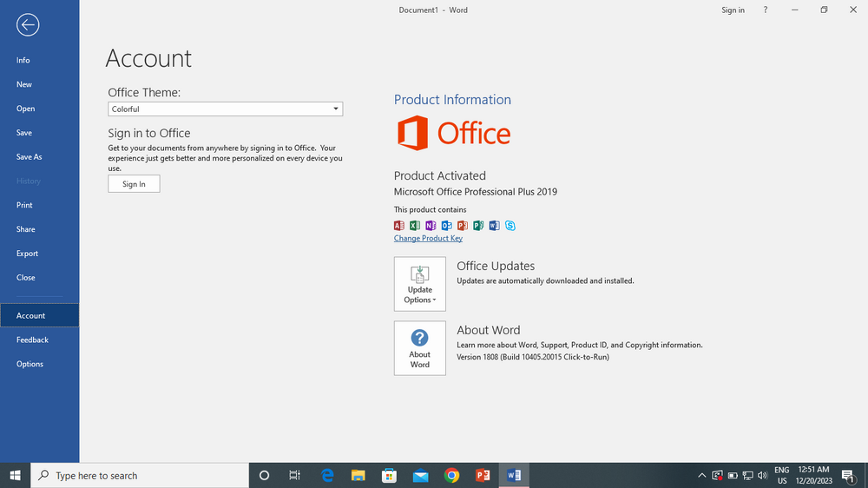
Task: Show hidden system tray icons
Action: click(x=701, y=476)
